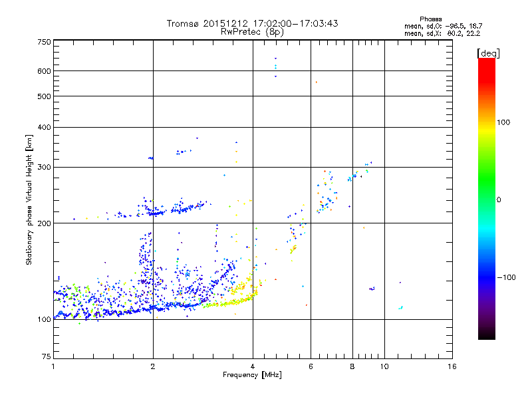Viewport: 532px width, 399px height.
Task: Click the 'mean, sd,X: 80.2, 22.2' text
Action: point(442,33)
